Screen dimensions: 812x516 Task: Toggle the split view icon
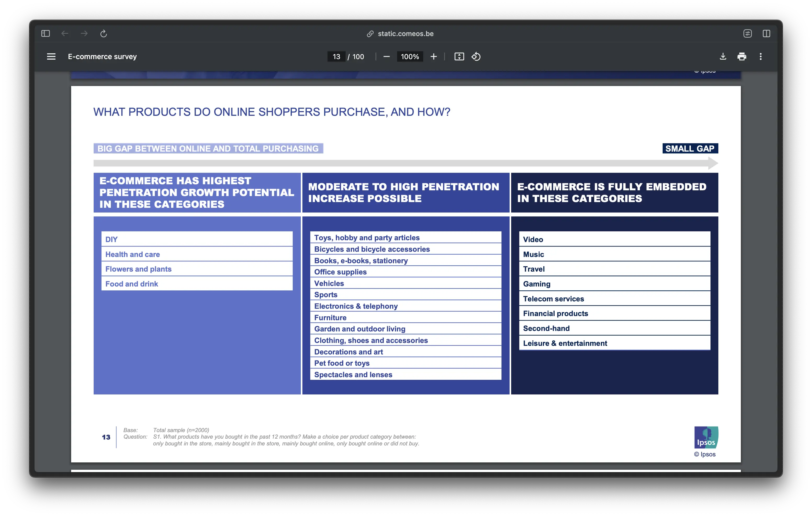coord(766,33)
